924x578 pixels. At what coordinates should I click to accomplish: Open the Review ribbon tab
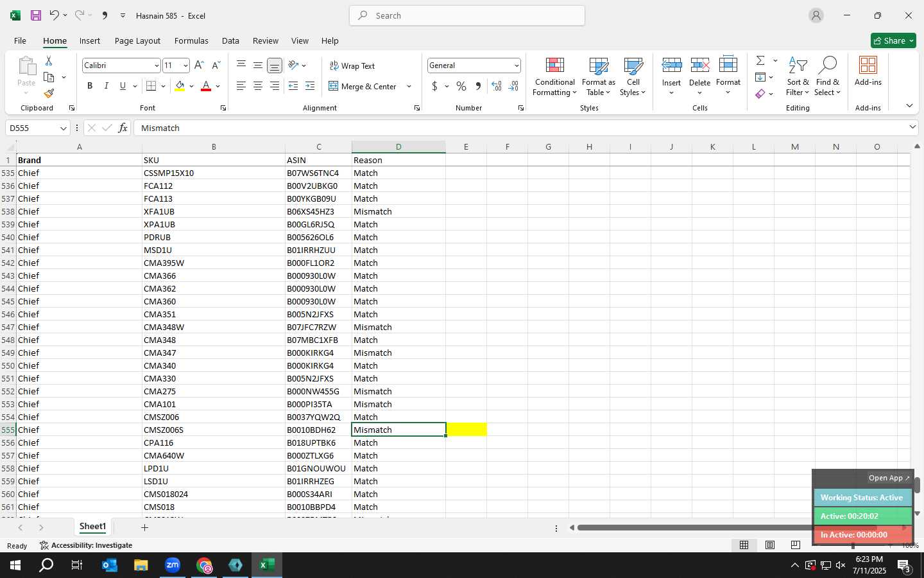[x=266, y=40]
